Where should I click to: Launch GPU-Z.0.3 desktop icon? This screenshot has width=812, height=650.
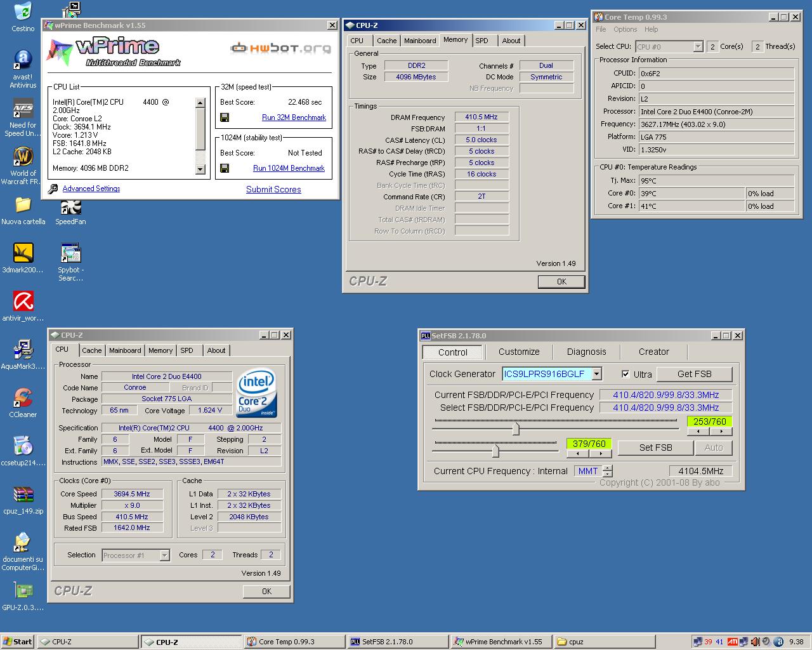[x=23, y=597]
